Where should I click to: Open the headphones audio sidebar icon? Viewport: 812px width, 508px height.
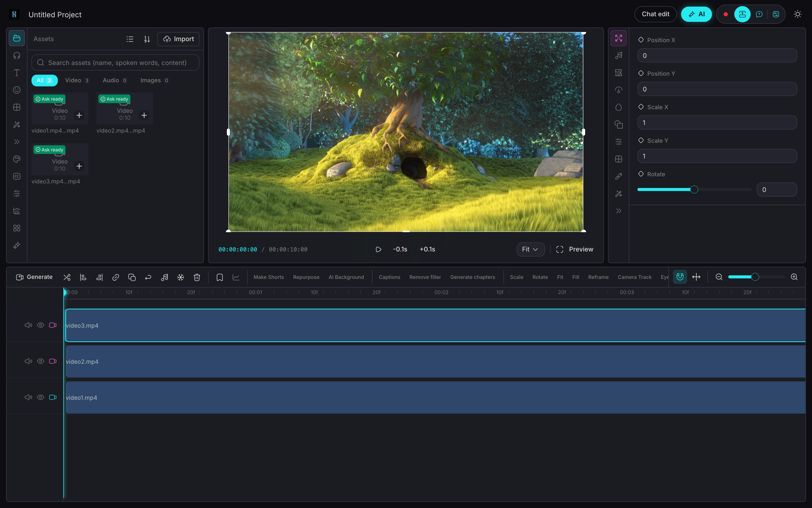[x=16, y=55]
